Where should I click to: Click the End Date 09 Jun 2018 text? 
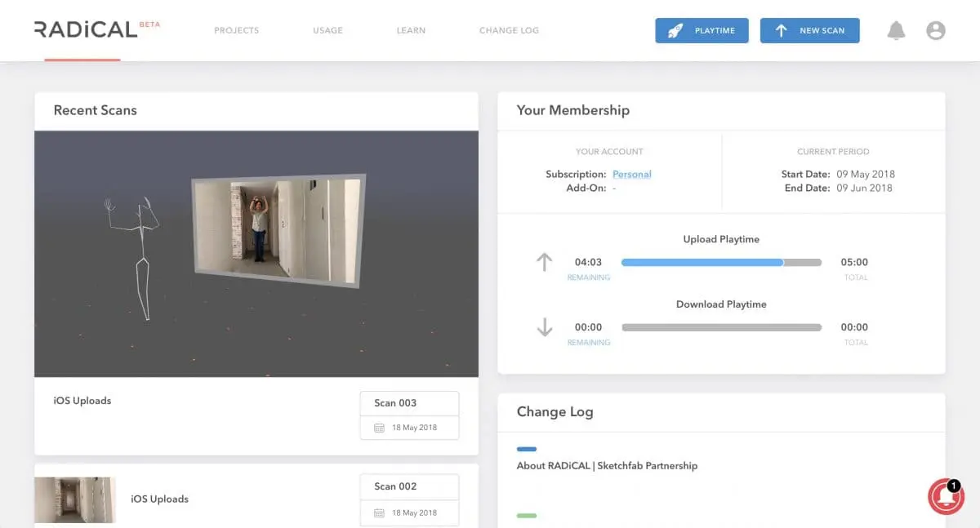coord(839,188)
